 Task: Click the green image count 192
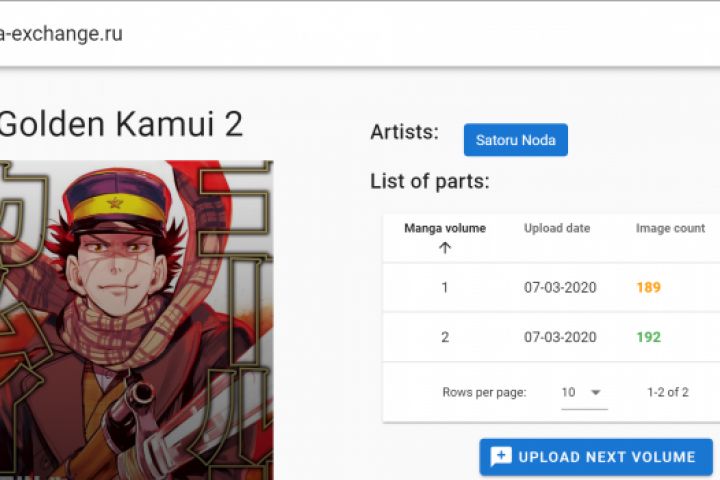648,337
